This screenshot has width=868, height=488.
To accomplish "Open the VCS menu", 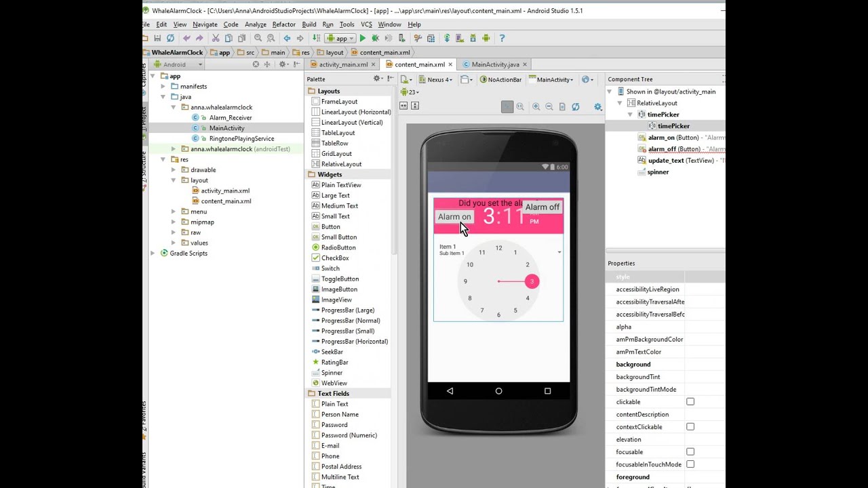I will click(366, 24).
